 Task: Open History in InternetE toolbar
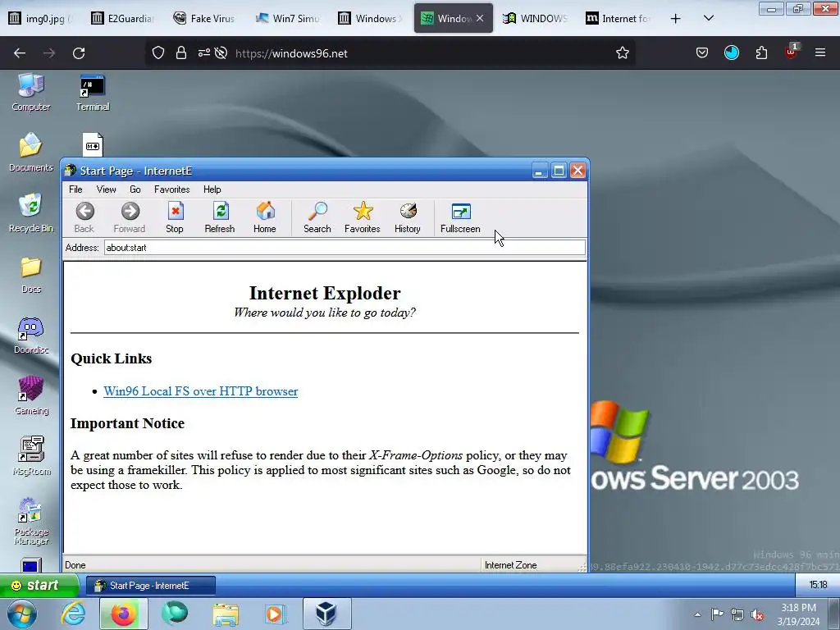point(407,217)
